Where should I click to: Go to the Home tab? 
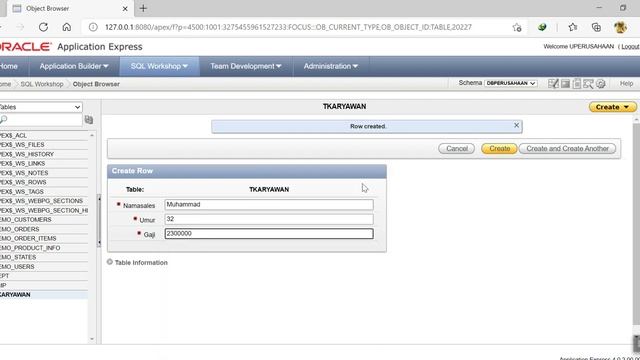point(9,66)
